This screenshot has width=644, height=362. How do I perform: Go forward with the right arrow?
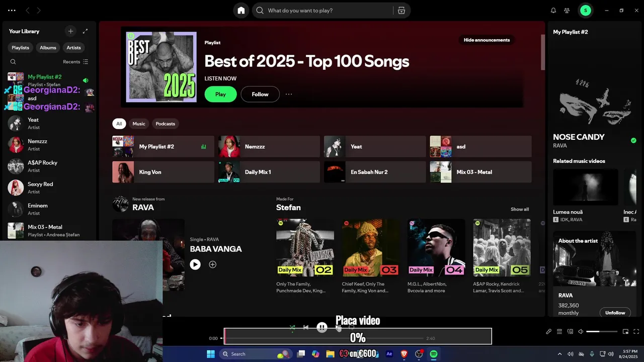click(x=39, y=10)
